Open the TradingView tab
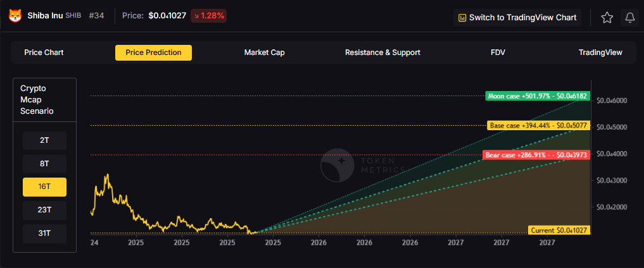This screenshot has height=268, width=644. click(600, 52)
